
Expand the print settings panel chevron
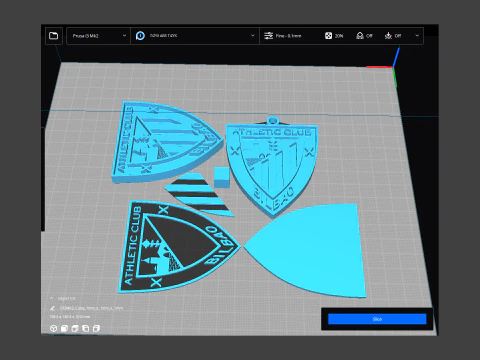(417, 35)
